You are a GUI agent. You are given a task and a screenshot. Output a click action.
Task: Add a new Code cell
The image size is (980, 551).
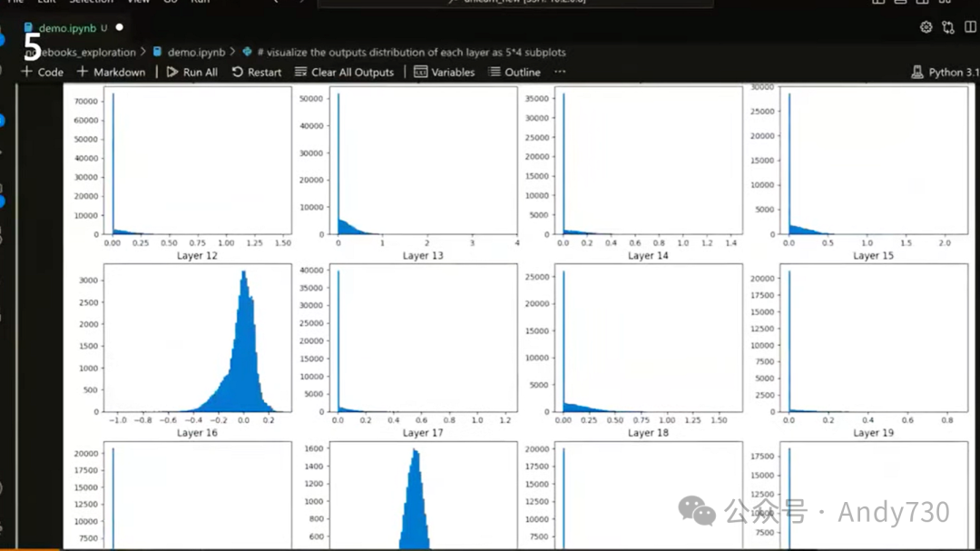[43, 72]
